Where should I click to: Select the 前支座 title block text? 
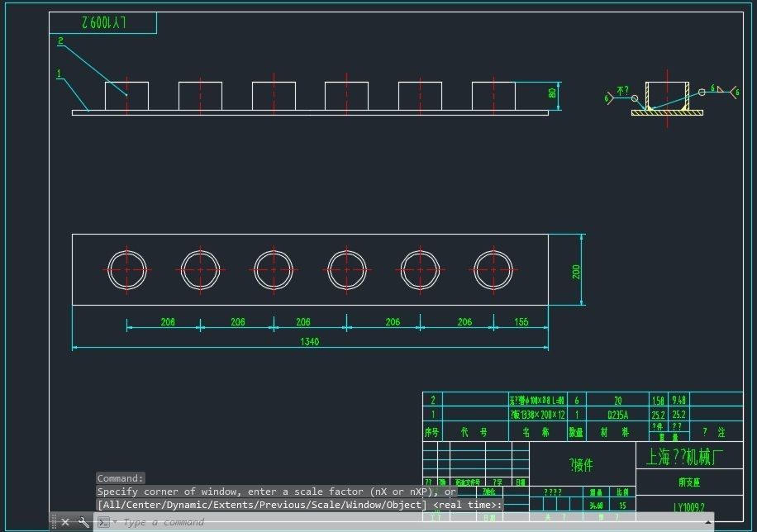(x=689, y=482)
